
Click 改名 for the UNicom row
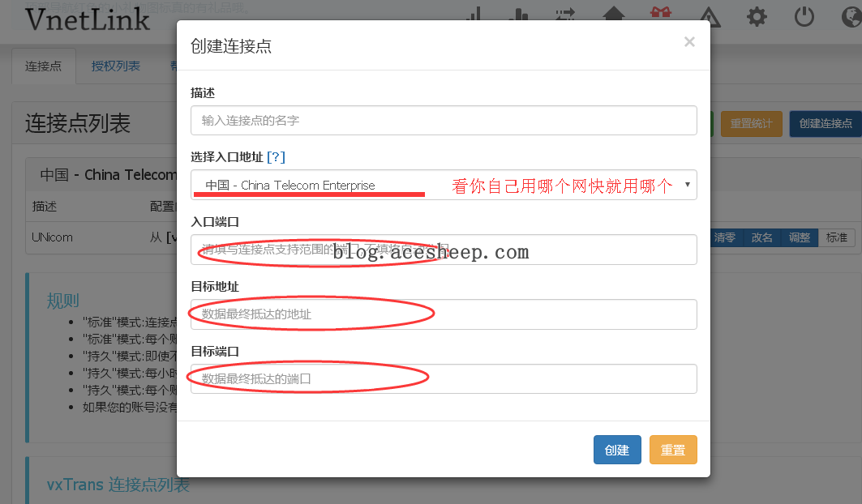(x=762, y=237)
